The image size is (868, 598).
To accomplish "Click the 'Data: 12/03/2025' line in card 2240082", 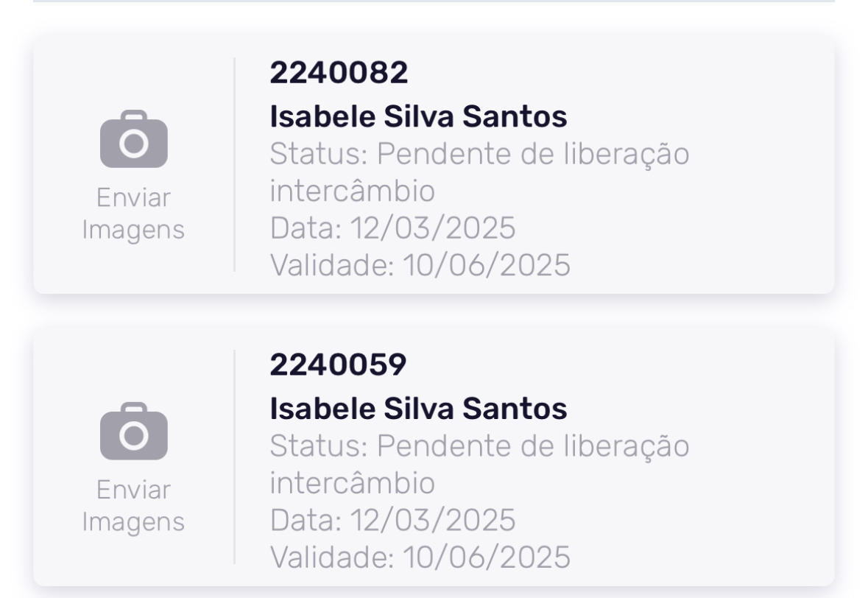I will [x=392, y=228].
